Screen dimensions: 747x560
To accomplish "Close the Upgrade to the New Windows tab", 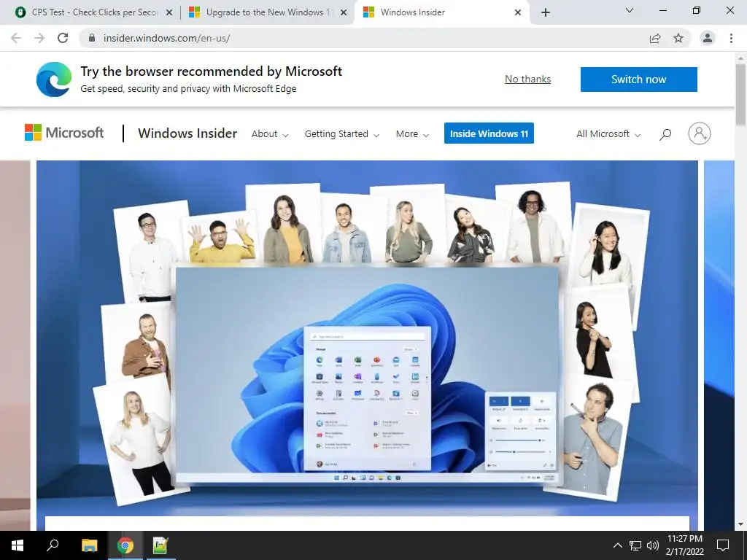I will pos(344,12).
